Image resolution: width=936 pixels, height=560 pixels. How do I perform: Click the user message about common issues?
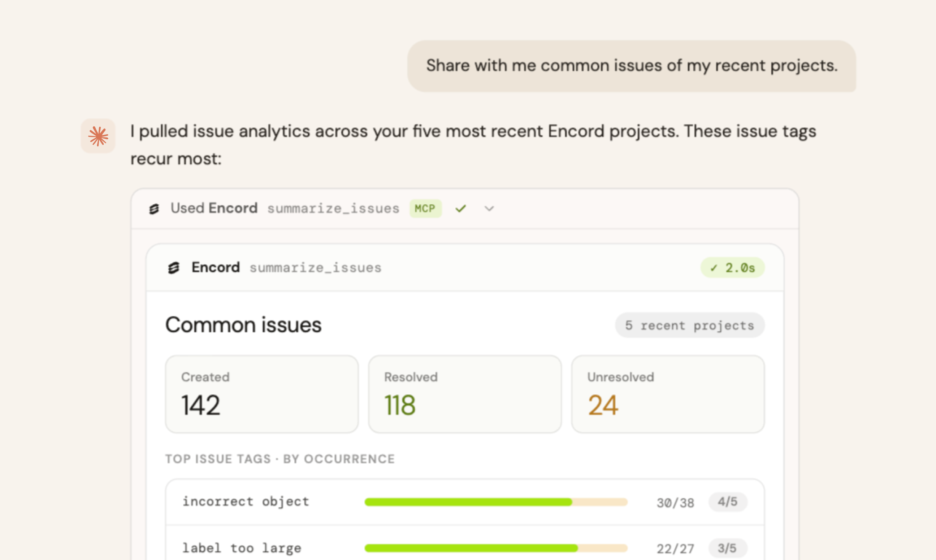coord(632,66)
